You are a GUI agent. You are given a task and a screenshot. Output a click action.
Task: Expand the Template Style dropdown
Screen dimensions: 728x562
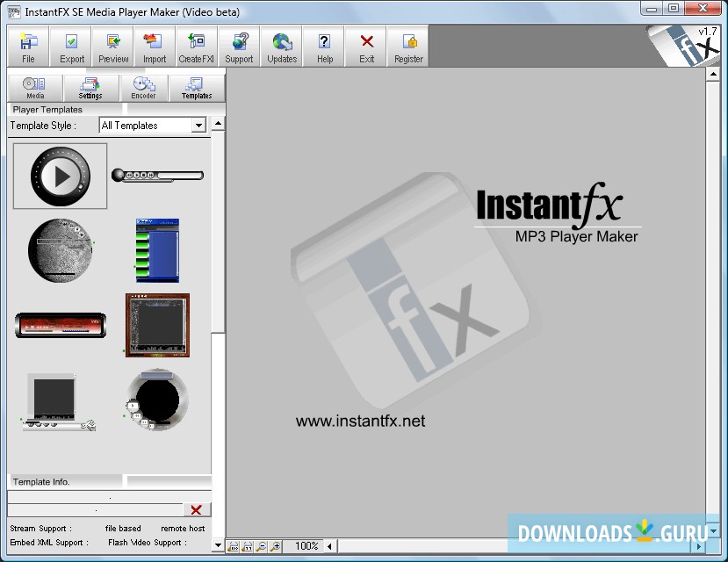198,126
